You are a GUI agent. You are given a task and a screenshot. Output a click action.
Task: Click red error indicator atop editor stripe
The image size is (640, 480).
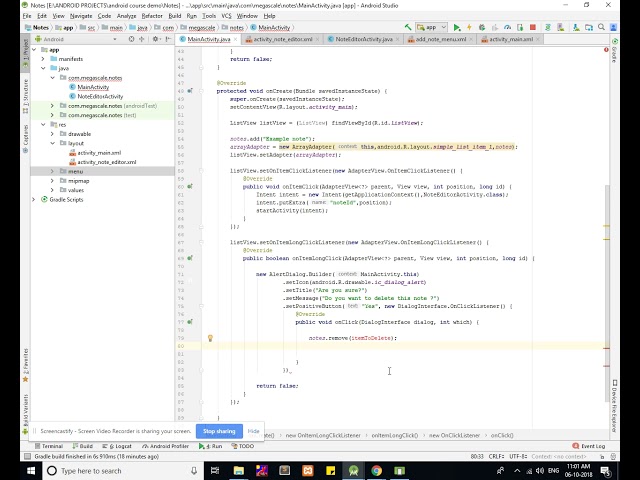pyautogui.click(x=606, y=50)
